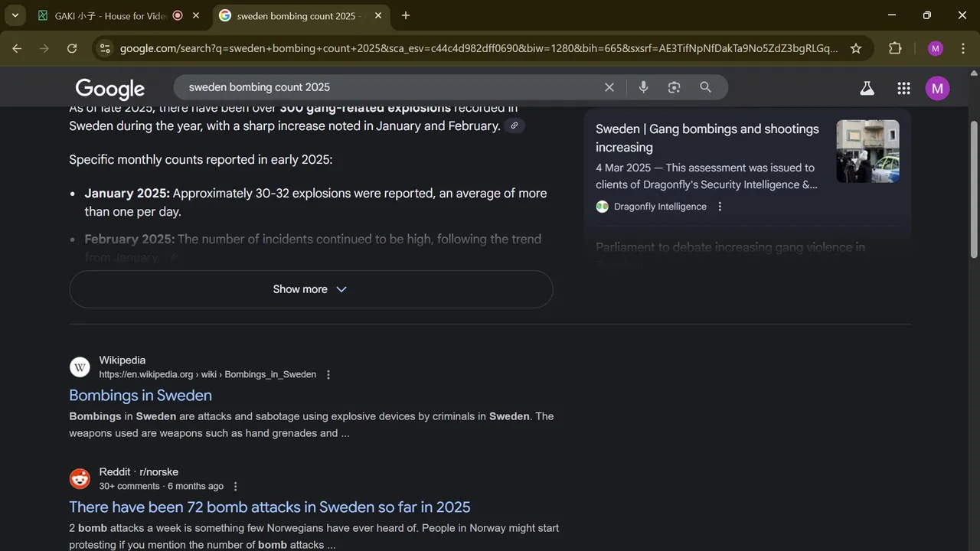Go back to the previous page
The width and height of the screenshot is (980, 551).
tap(17, 48)
